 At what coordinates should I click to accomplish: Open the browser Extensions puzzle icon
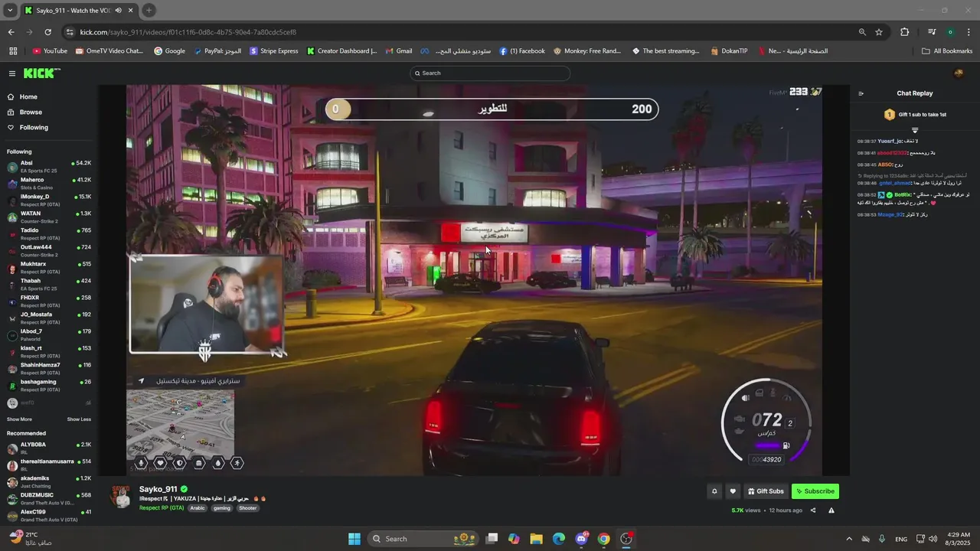pyautogui.click(x=905, y=32)
